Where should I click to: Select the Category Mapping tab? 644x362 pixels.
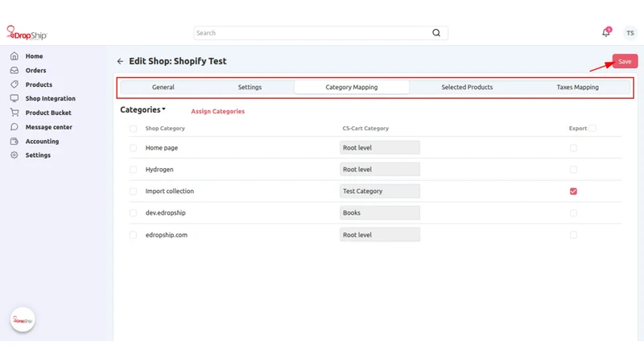click(x=352, y=87)
